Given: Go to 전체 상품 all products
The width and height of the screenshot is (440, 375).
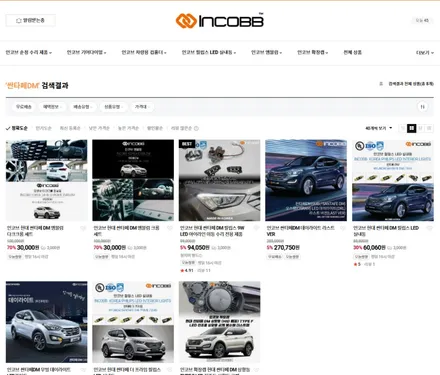Looking at the screenshot, I should [352, 52].
